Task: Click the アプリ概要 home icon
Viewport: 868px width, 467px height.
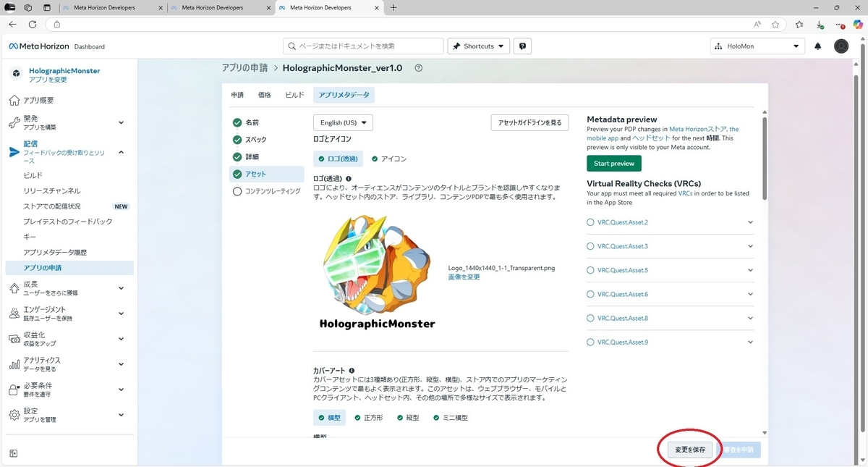Action: 14,101
